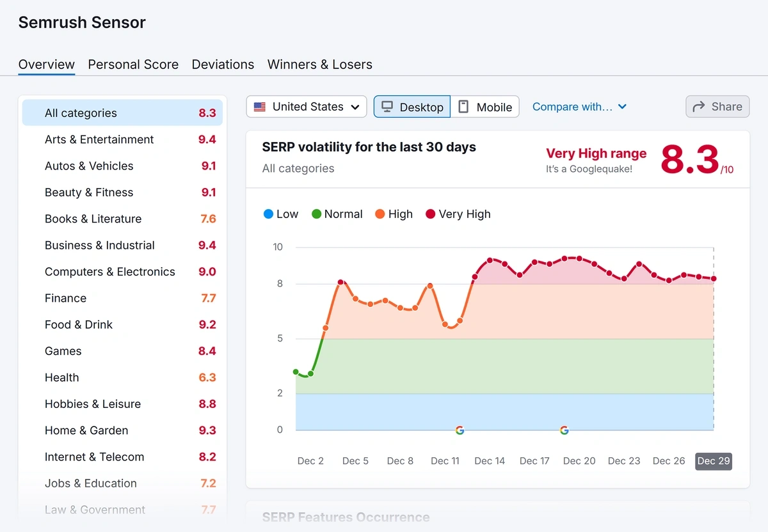Click the Semrush Sensor heading
This screenshot has width=768, height=532.
click(82, 22)
